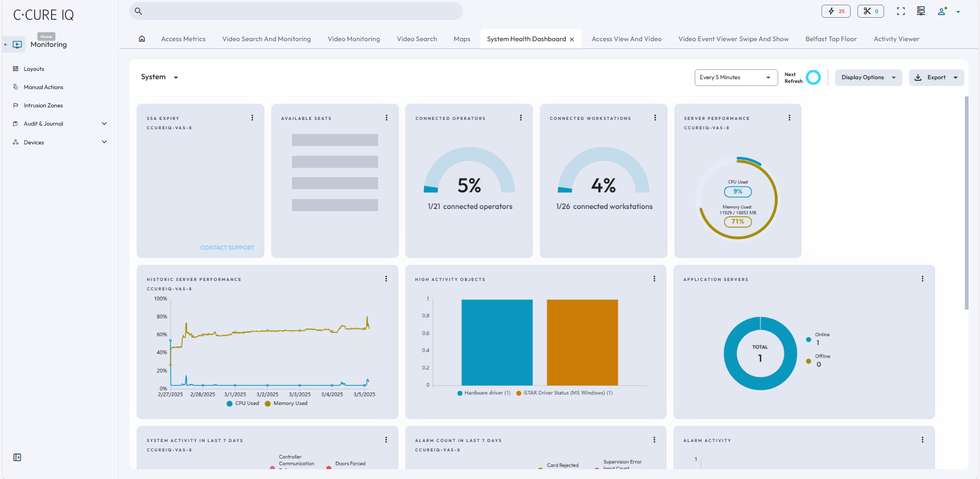Switch to the Video Monitoring tab
The height and width of the screenshot is (479, 980).
(353, 39)
